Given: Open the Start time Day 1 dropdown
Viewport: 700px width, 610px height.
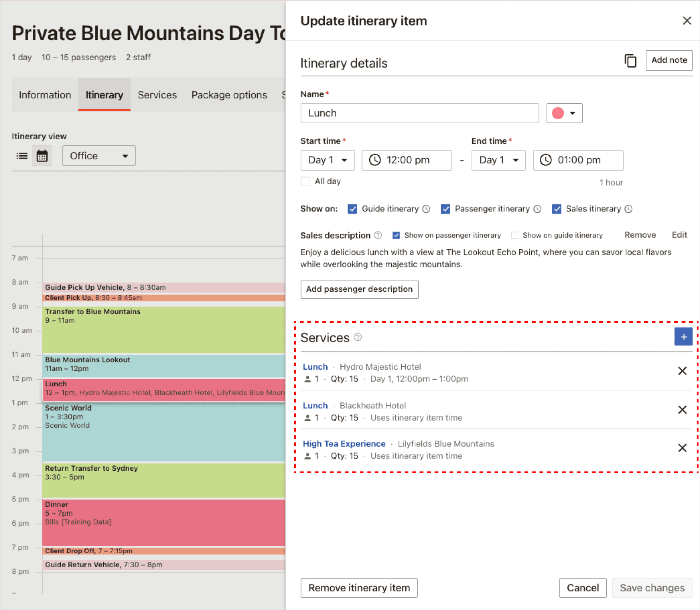Looking at the screenshot, I should point(327,160).
